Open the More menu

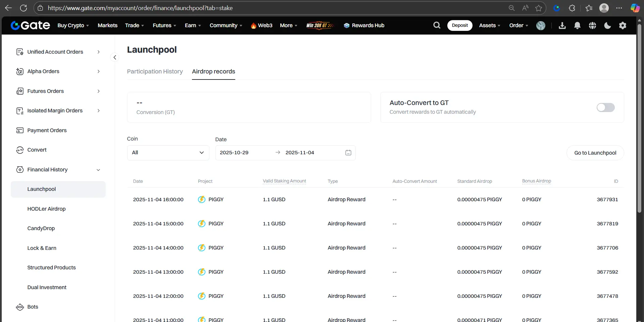coord(289,25)
